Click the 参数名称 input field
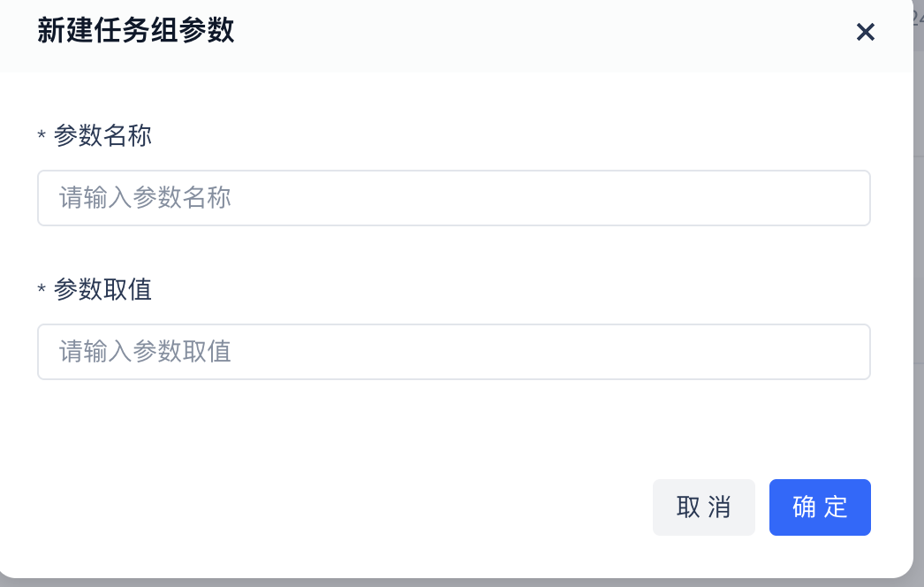Screen dimensions: 924x587 (454, 198)
